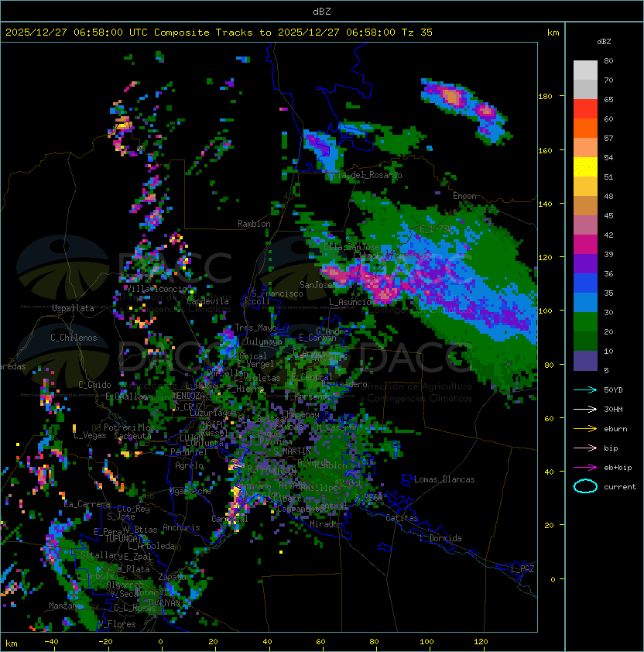Click the 'km' label at bottom left
Viewport: 644px width, 652px height.
12,643
